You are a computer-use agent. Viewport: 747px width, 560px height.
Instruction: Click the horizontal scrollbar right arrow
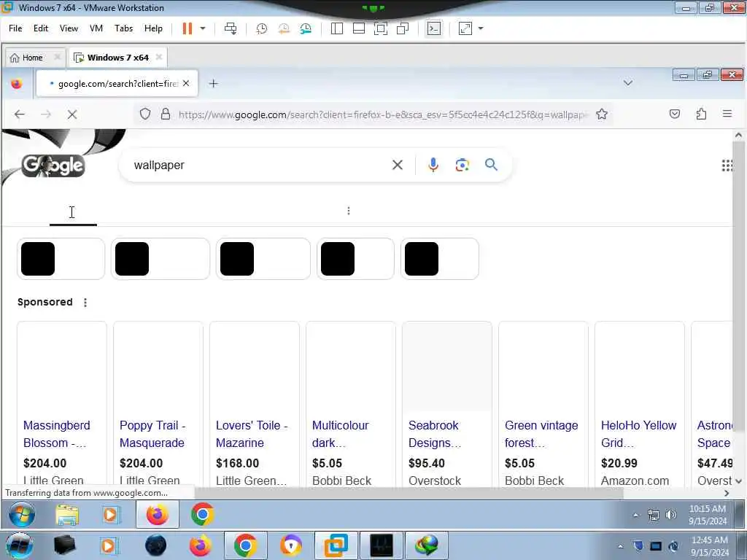(727, 494)
